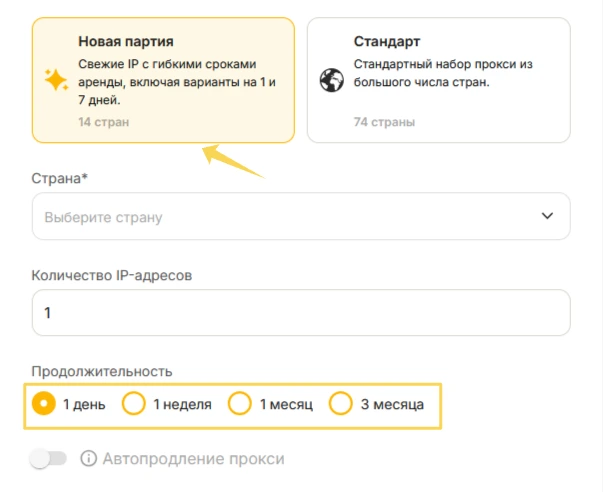Screen dimensions: 603x492
Task: Toggle the 'Автопродление прокси' switch
Action: (x=48, y=459)
